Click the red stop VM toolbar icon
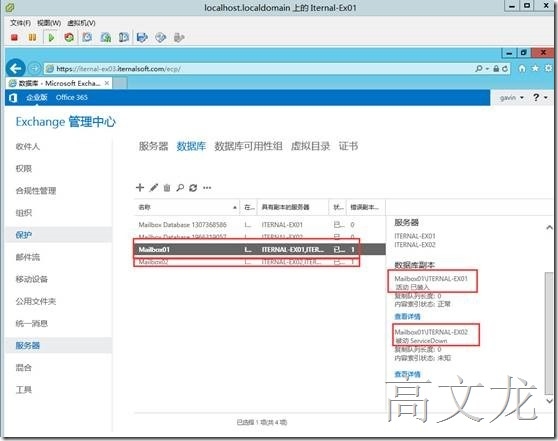The image size is (558, 441). click(x=15, y=37)
